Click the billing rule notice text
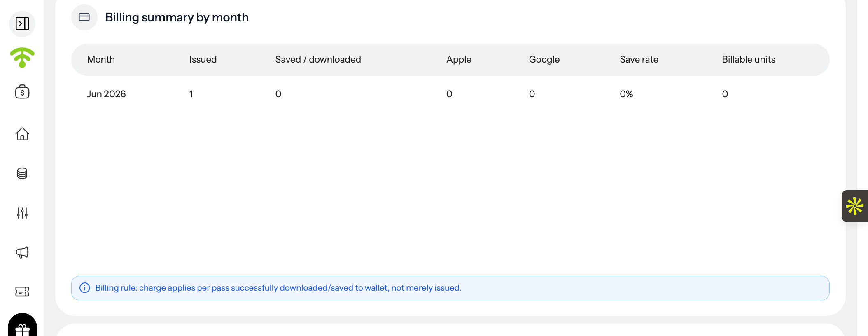The width and height of the screenshot is (868, 336). point(278,288)
